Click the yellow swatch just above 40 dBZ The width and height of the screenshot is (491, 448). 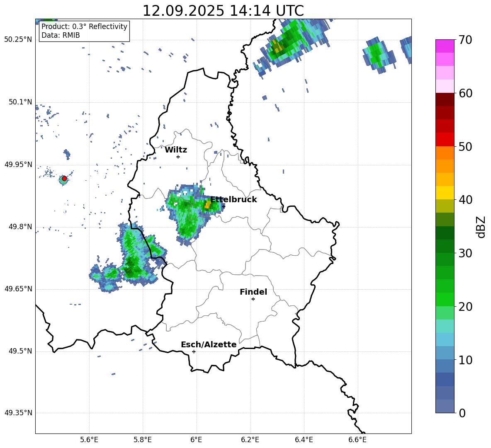(x=445, y=193)
